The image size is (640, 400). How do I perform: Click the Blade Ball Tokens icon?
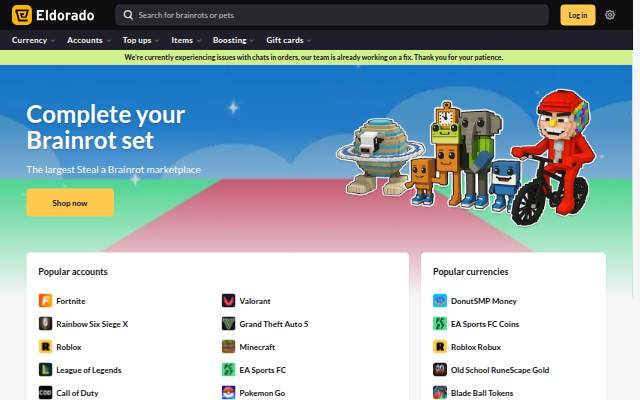pyautogui.click(x=440, y=393)
